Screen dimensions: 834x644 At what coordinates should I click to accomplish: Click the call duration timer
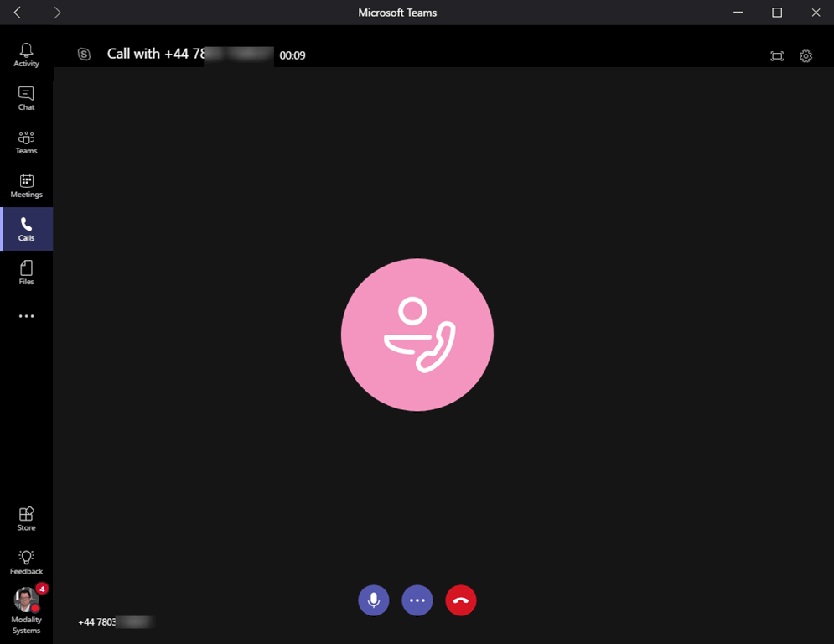pyautogui.click(x=293, y=55)
